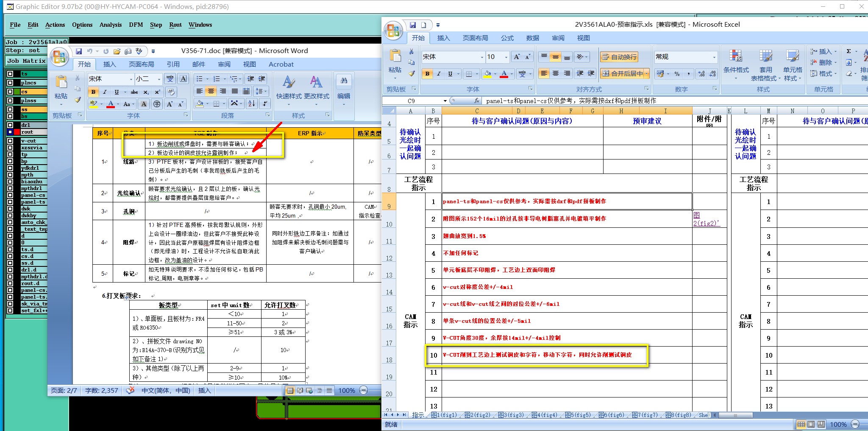The image size is (868, 431).
Task: Toggle checkbox for layer v-cut
Action: point(10,141)
